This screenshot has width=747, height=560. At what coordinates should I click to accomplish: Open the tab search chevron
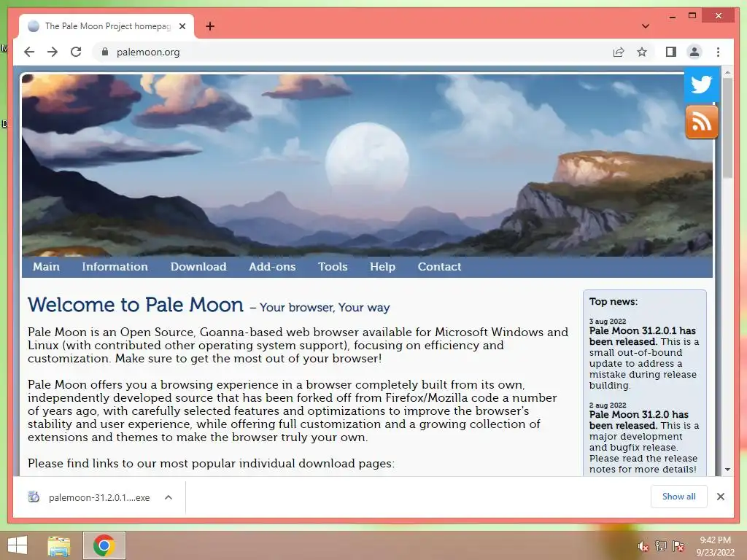(646, 26)
